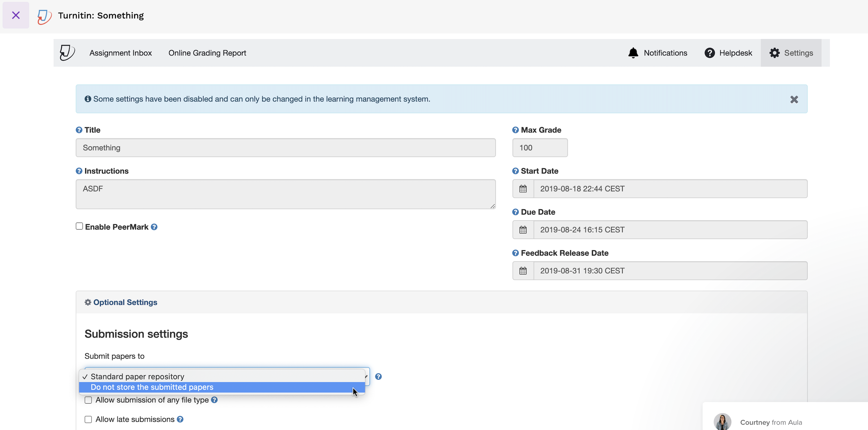The height and width of the screenshot is (430, 868).
Task: Show help for Enable PeerMark
Action: [154, 227]
